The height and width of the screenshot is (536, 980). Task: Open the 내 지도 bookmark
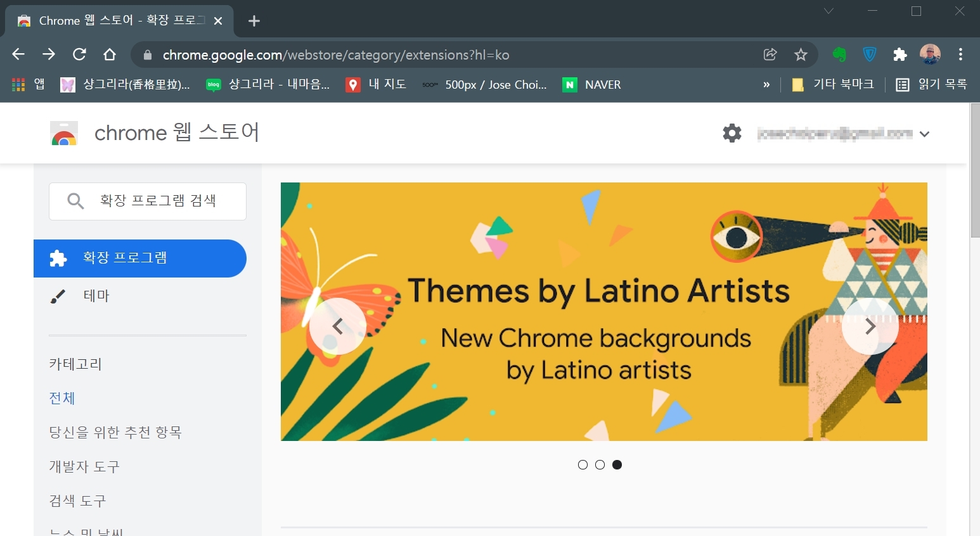(376, 84)
